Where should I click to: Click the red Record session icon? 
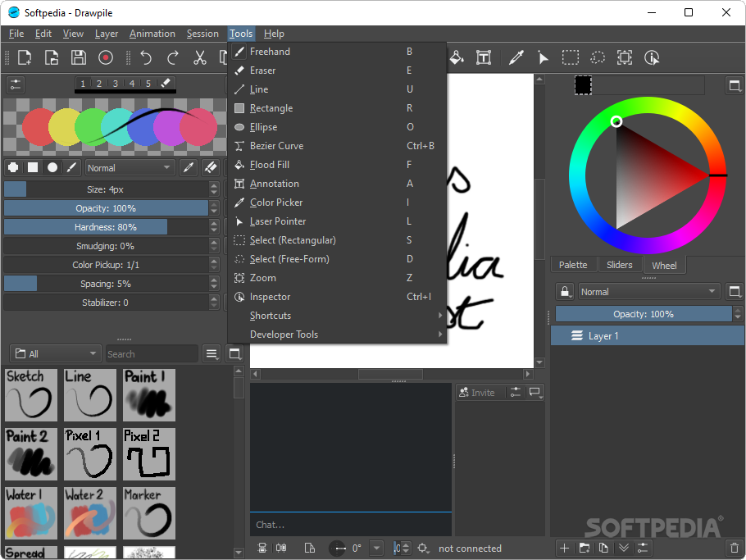[106, 57]
